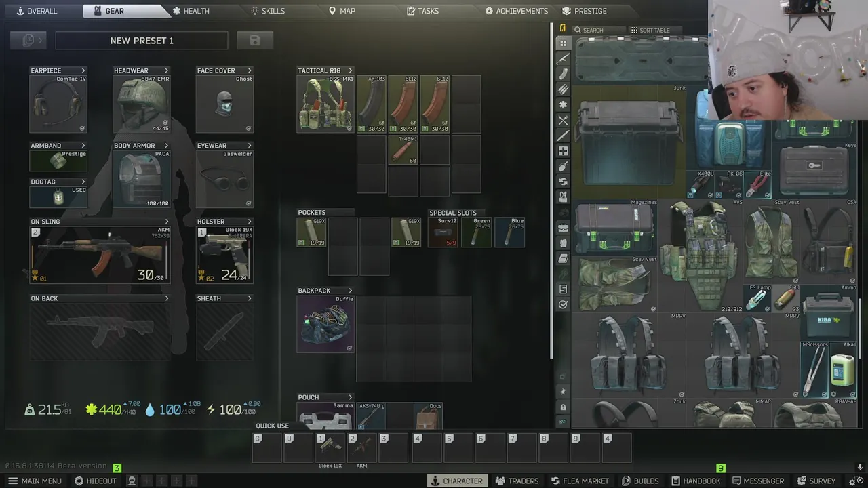
Task: Open the yellow stash tab icon
Action: point(563,28)
